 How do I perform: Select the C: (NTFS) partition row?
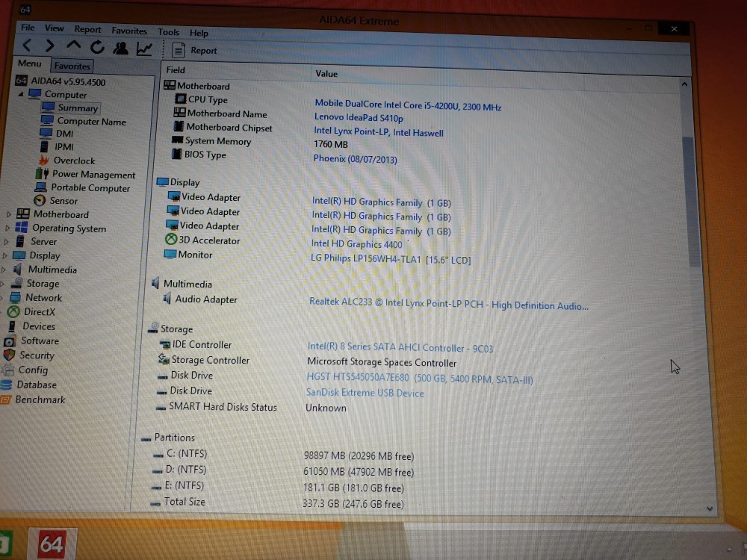(283, 455)
